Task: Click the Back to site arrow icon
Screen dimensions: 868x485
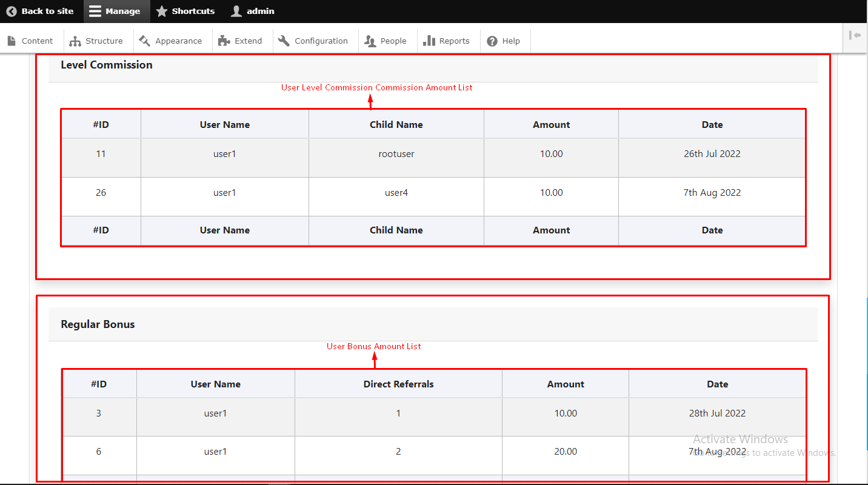Action: (12, 12)
